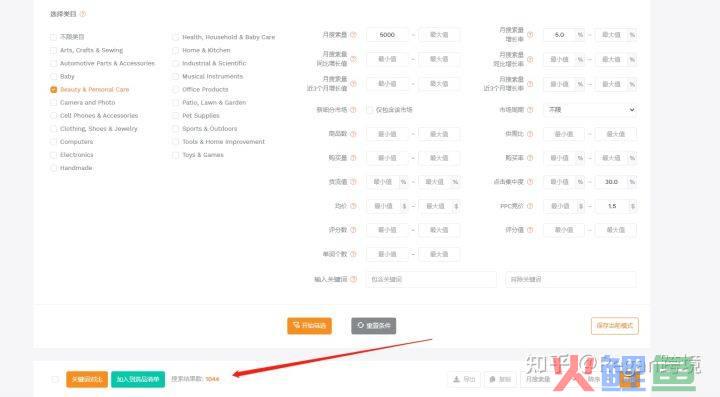Click the button right of 导出
The height and width of the screenshot is (397, 720).
click(500, 379)
